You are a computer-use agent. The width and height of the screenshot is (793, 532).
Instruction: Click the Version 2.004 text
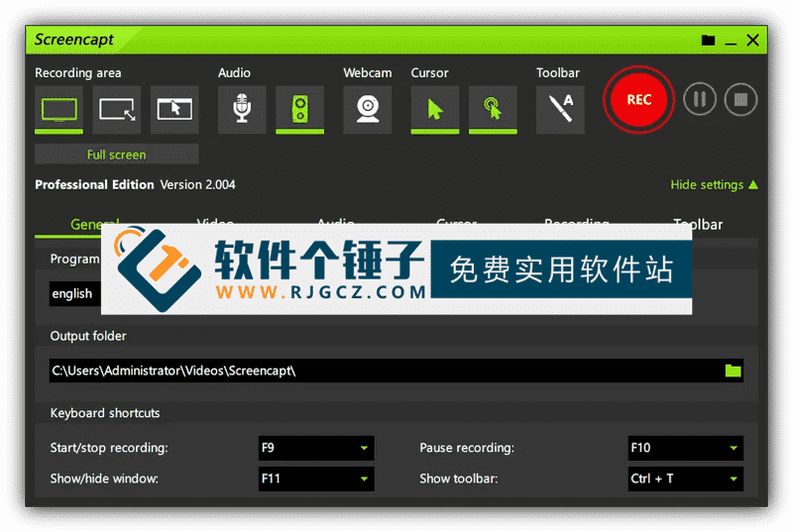197,185
